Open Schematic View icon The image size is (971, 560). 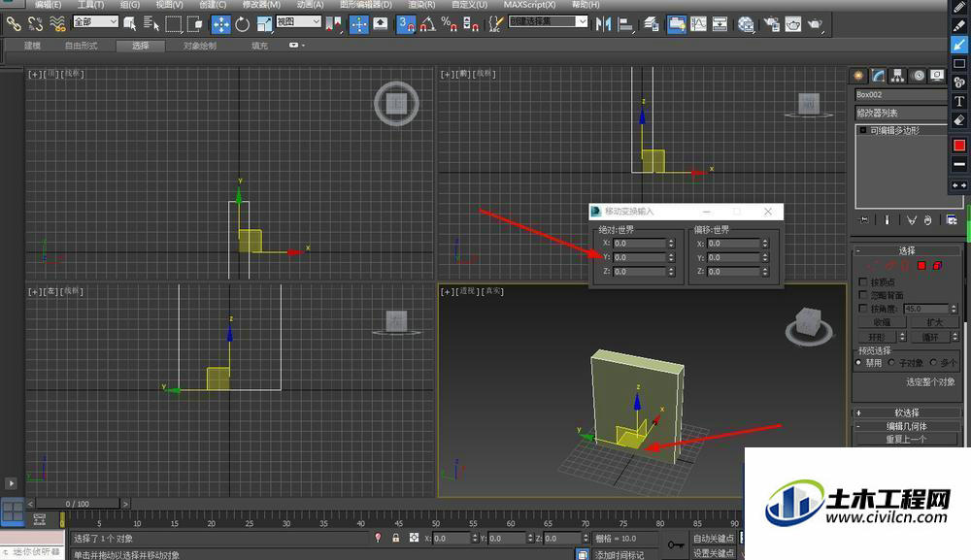point(720,24)
